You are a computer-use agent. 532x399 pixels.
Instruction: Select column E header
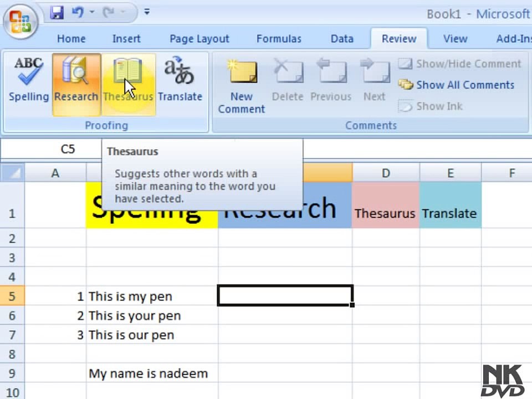[451, 173]
